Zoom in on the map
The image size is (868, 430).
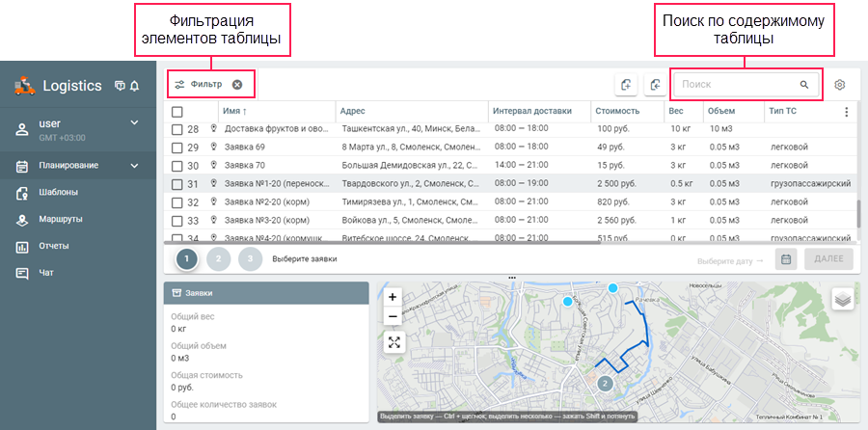393,297
